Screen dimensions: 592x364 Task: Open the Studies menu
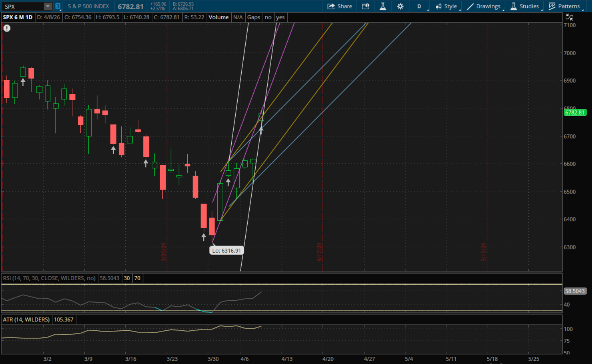click(524, 6)
